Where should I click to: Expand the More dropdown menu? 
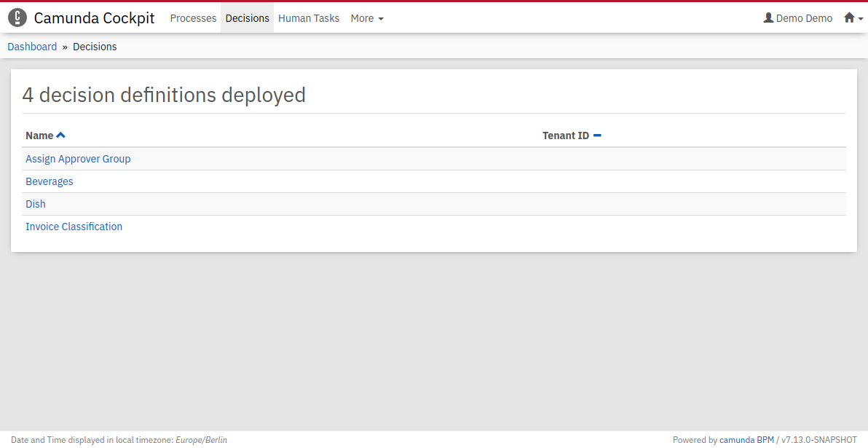tap(366, 18)
